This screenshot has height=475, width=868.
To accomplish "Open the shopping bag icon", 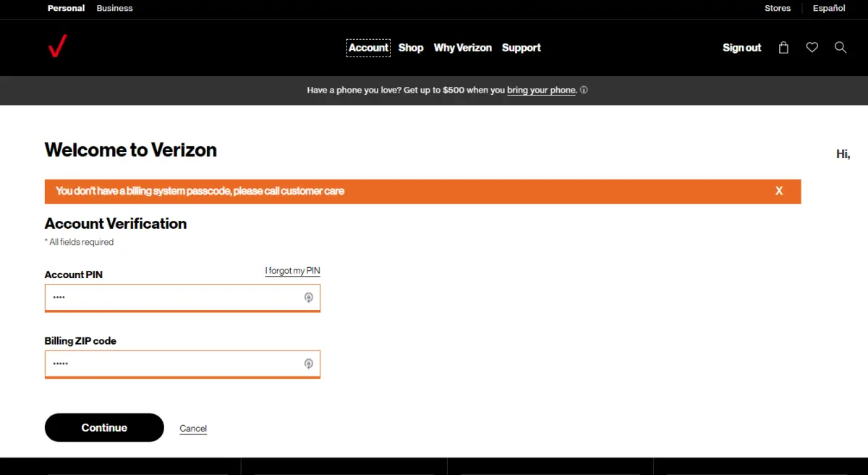I will [x=783, y=48].
